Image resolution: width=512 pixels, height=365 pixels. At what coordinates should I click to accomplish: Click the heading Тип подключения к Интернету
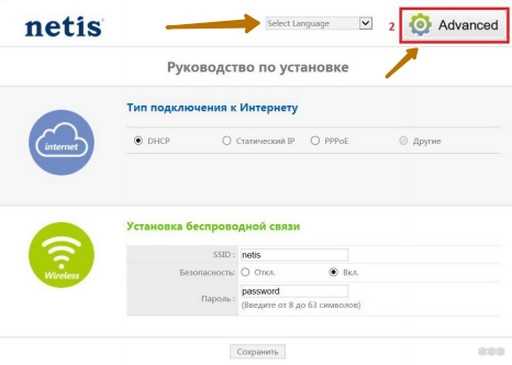click(212, 108)
